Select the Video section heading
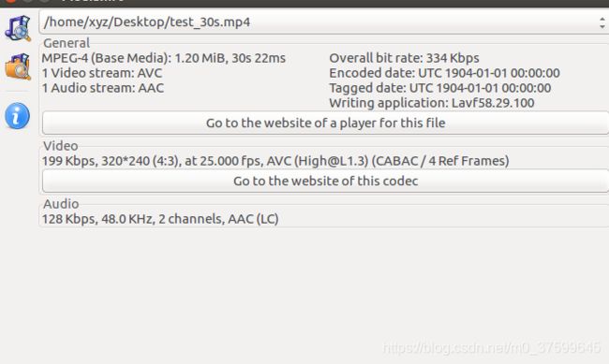This screenshot has width=609, height=364. click(61, 146)
